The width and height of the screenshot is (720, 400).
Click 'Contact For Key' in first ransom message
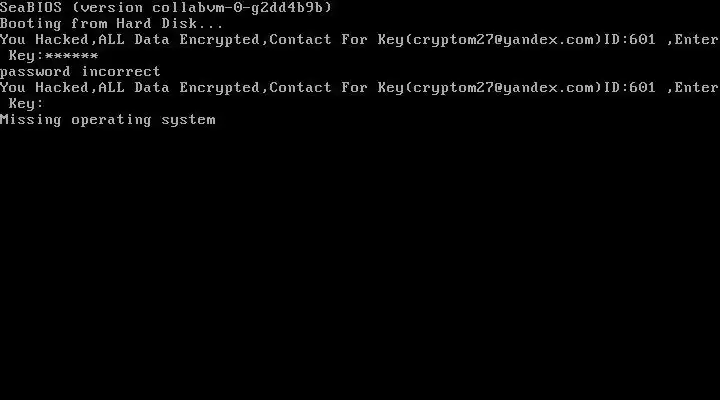pos(339,40)
